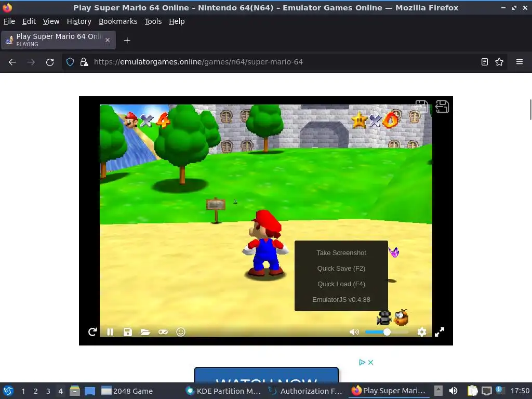Open tracking protection shield icon
The image size is (532, 399).
pos(70,62)
